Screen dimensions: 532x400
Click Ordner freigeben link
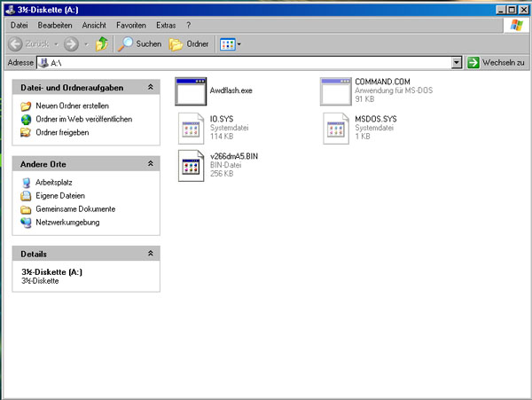(62, 132)
